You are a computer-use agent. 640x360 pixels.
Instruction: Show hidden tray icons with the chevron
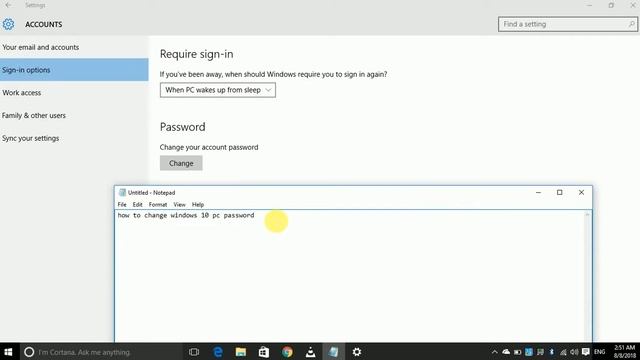point(495,352)
